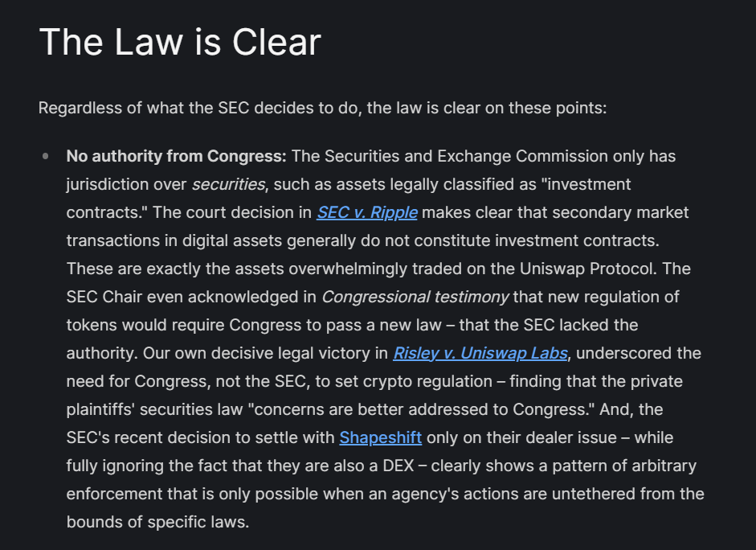Click the "The Law is Clear" heading

coord(180,42)
